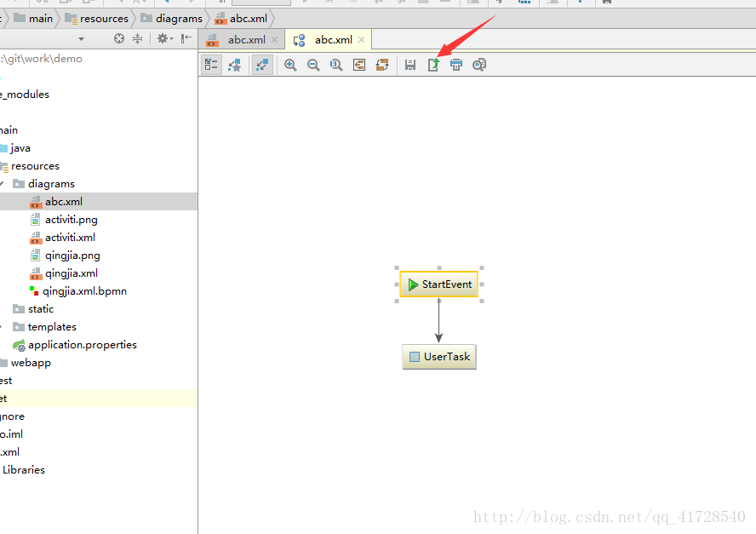The image size is (756, 534).
Task: Toggle the structure view toolbar button
Action: click(211, 65)
